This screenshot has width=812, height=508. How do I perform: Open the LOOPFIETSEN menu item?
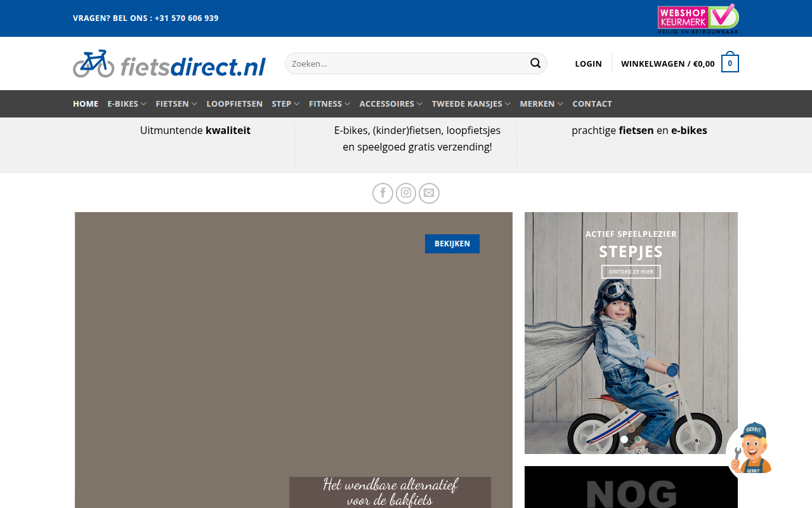tap(235, 104)
